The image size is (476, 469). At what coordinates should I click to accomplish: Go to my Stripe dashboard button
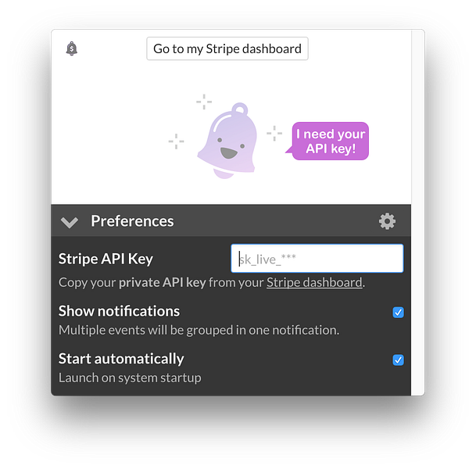[x=227, y=48]
